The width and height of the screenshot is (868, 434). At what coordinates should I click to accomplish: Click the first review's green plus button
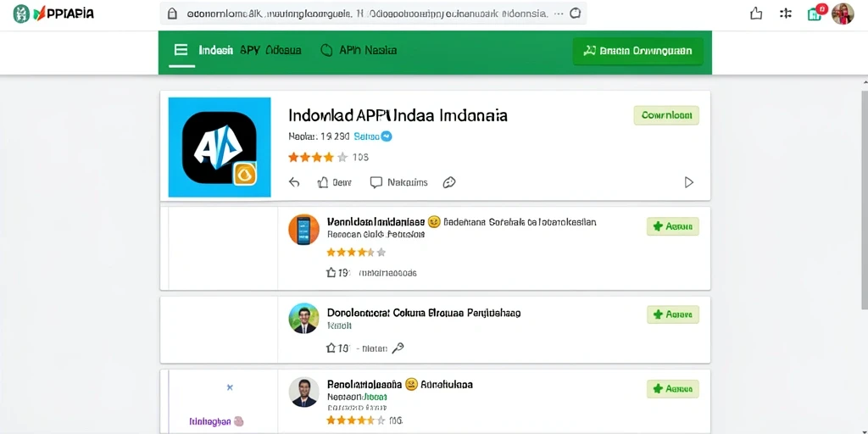click(x=672, y=226)
